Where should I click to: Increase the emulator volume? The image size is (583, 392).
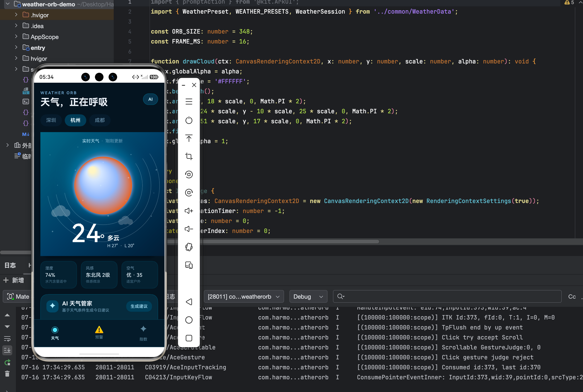click(x=189, y=211)
